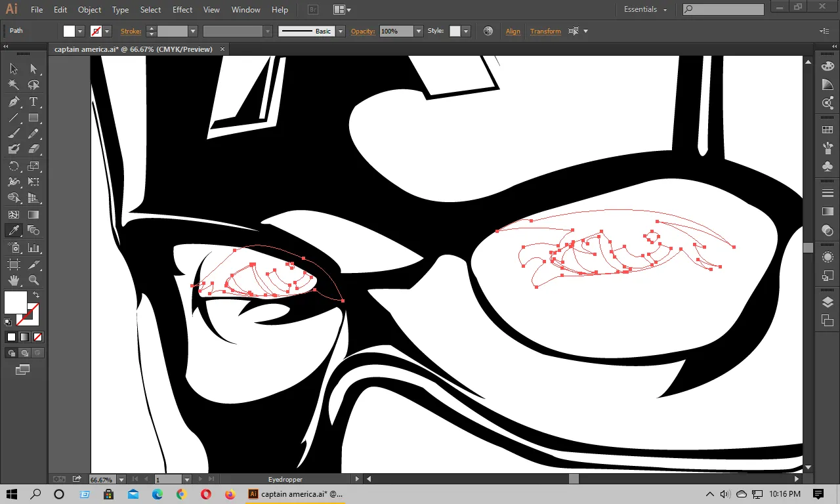Expand the Opacity 100% dropdown
The image size is (840, 504).
pos(419,31)
